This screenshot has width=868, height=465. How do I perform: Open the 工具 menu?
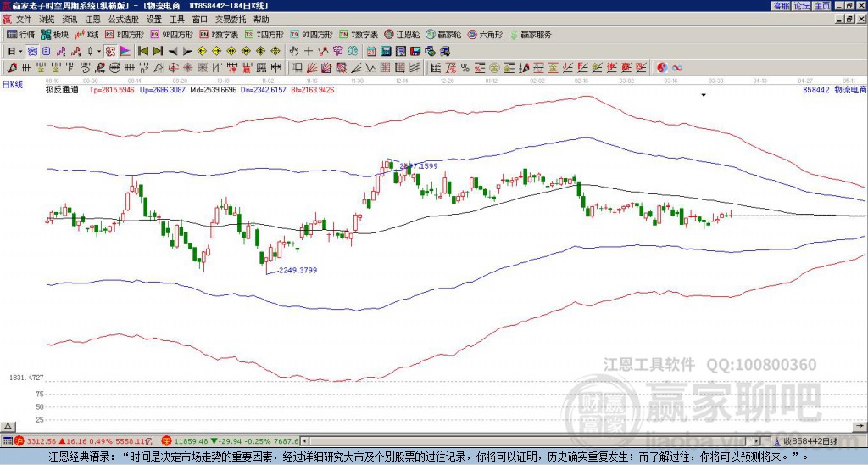(x=176, y=20)
